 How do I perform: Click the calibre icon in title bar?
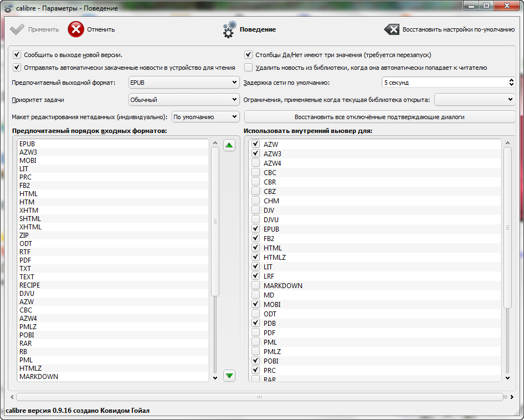(x=8, y=8)
